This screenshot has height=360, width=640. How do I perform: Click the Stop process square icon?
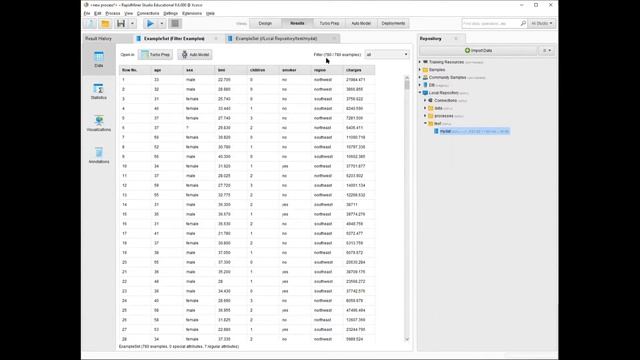point(175,24)
